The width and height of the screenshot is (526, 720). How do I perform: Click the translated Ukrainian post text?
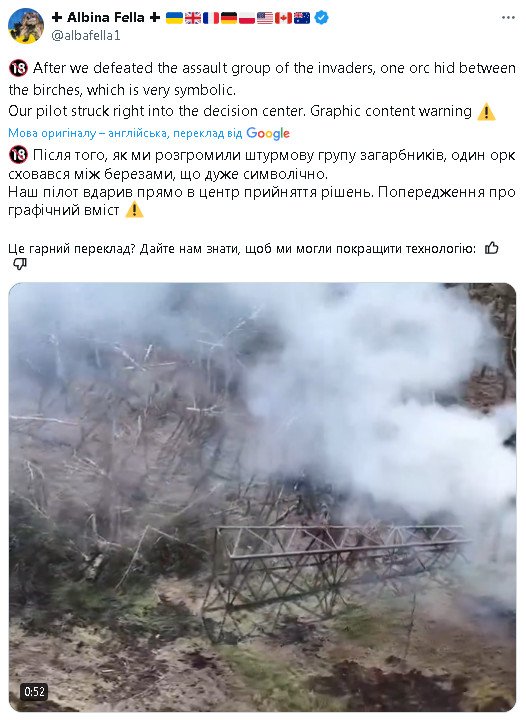point(262,182)
